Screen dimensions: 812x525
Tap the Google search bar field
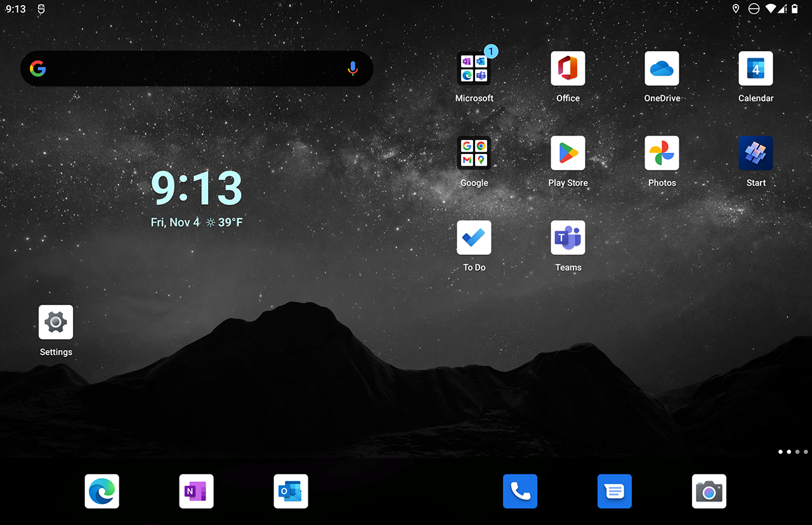coord(197,68)
